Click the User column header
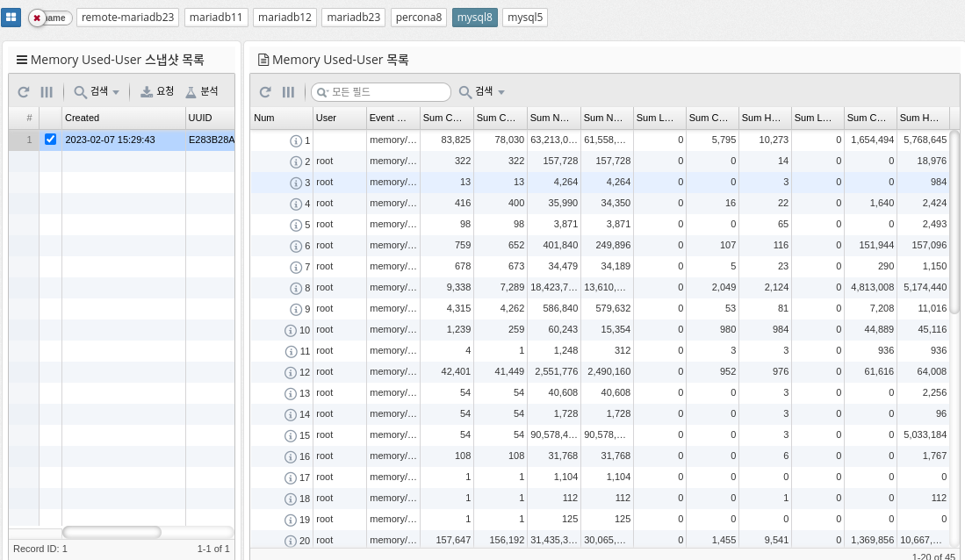Viewport: 965px width, 560px height. [x=338, y=118]
